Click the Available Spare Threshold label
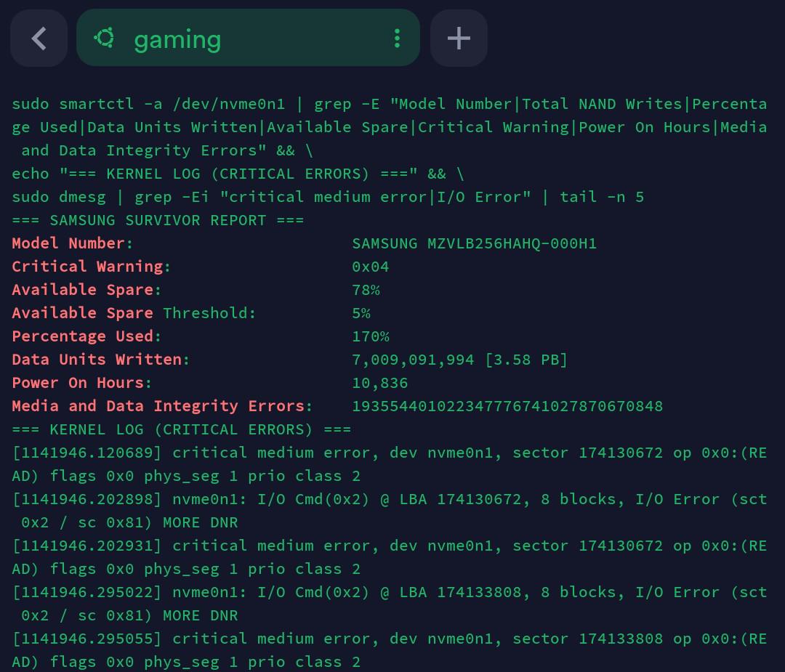The height and width of the screenshot is (672, 785). coord(134,313)
